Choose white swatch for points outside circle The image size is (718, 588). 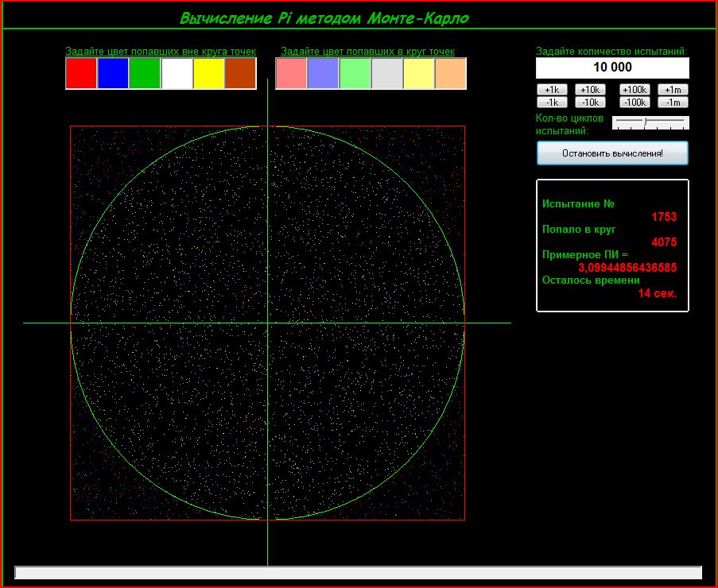[x=177, y=73]
